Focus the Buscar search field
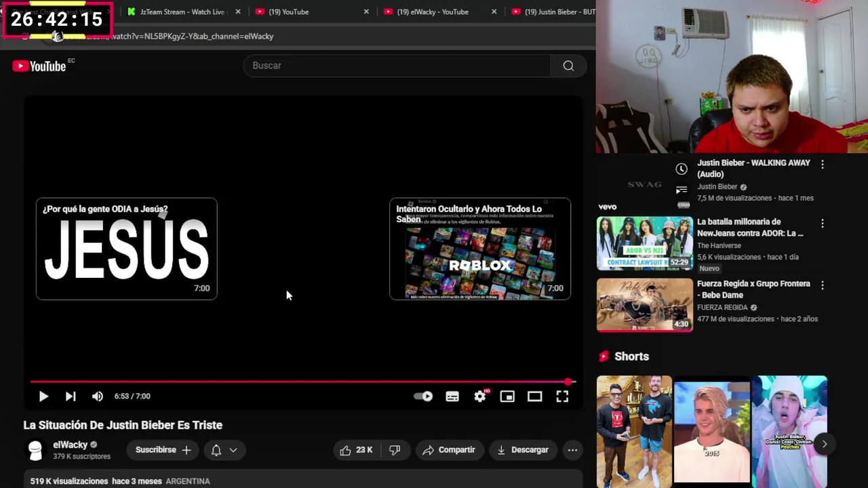 [x=398, y=66]
